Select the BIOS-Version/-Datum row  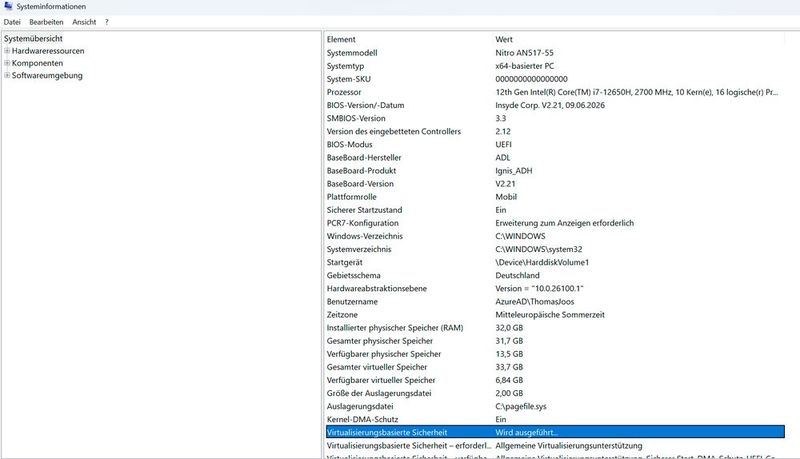[x=555, y=105]
